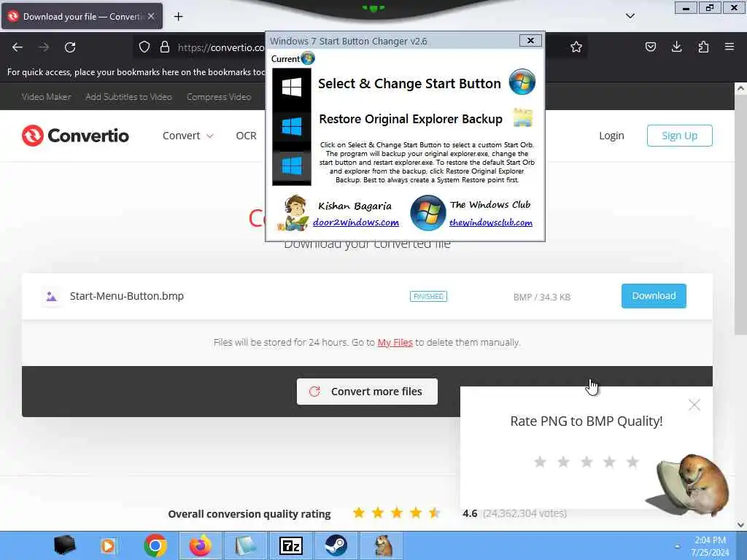Open Steam from taskbar
Image resolution: width=747 pixels, height=560 pixels.
[x=336, y=545]
